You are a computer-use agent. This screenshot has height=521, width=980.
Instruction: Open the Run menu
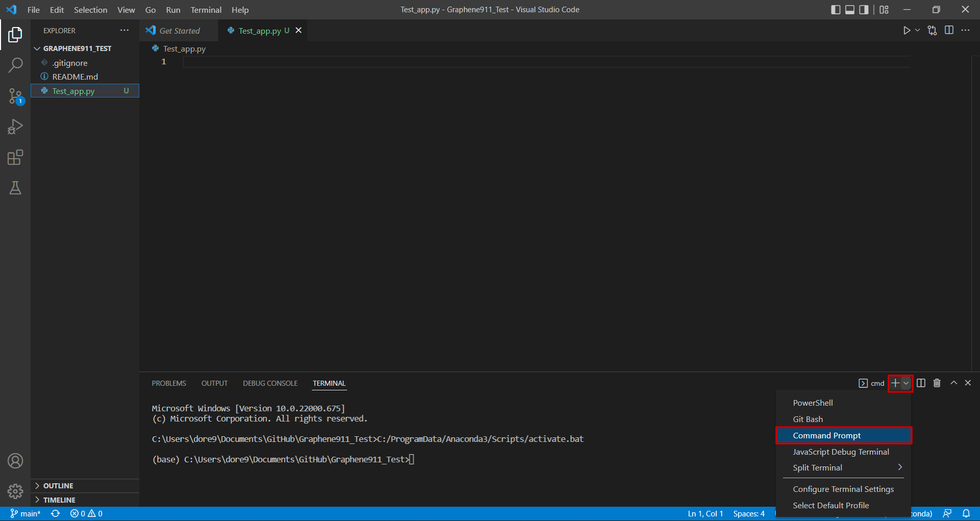[x=173, y=10]
